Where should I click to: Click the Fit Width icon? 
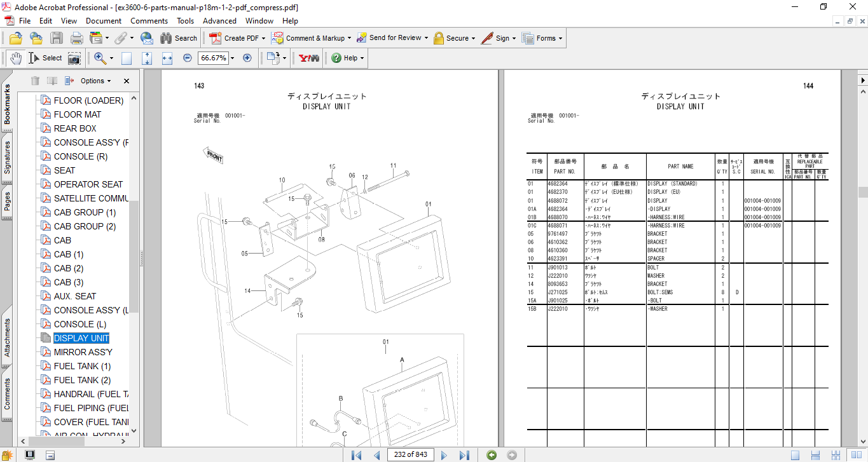coord(167,58)
